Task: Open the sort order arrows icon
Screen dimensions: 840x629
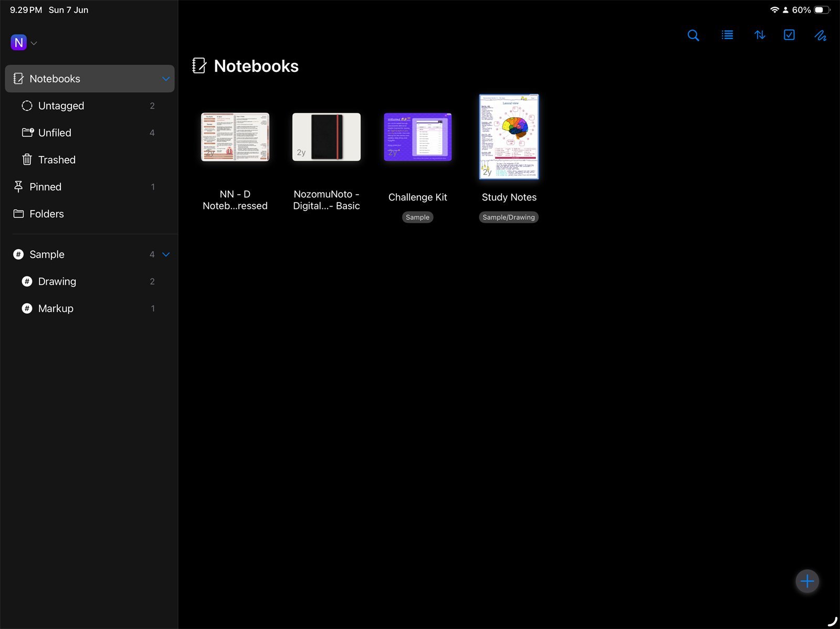Action: 760,35
